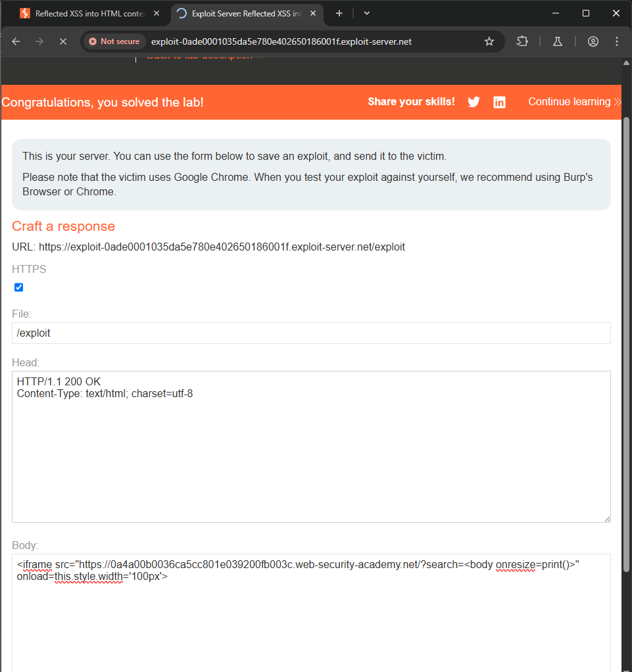Click the browser back arrow
Screen dimensions: 632x672
[16, 41]
